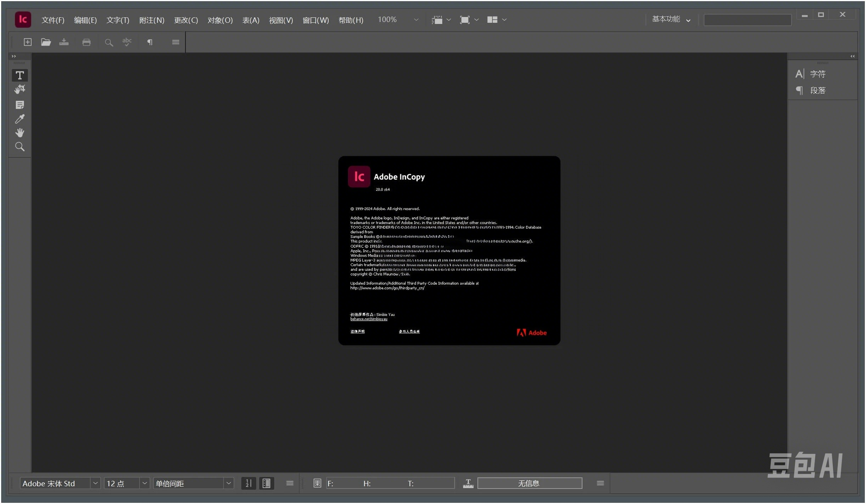Click the 段落 panel label
The image size is (866, 504).
point(818,91)
